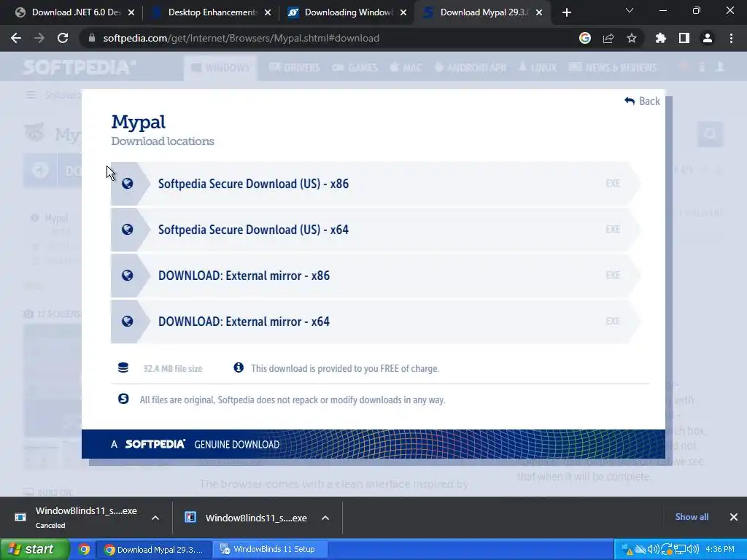
Task: Choose Softpedia Secure Download (US) - x64
Action: (x=376, y=230)
